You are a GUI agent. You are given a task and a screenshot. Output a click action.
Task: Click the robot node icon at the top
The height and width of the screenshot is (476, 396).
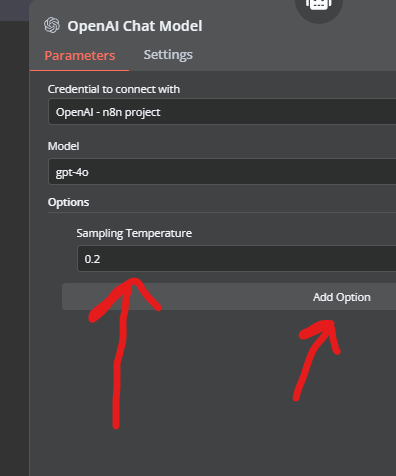(x=319, y=4)
